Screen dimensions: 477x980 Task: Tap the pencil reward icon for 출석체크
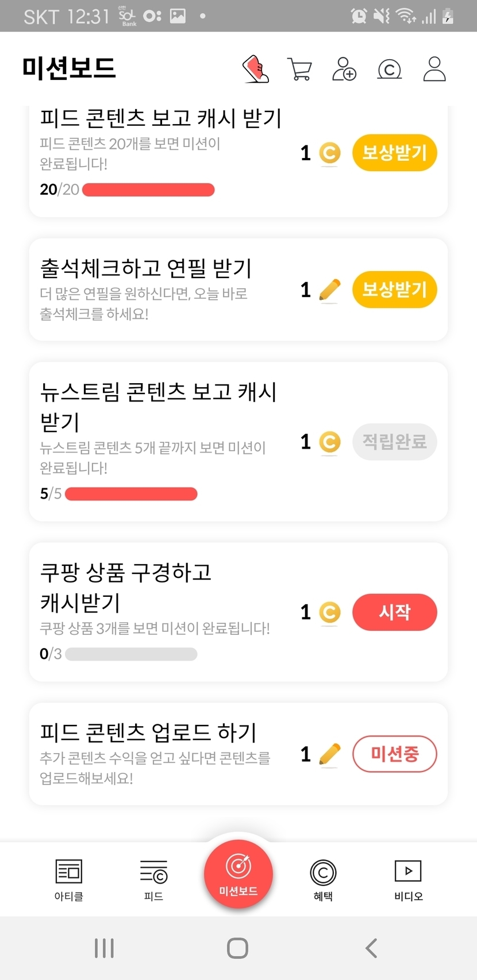click(x=329, y=290)
